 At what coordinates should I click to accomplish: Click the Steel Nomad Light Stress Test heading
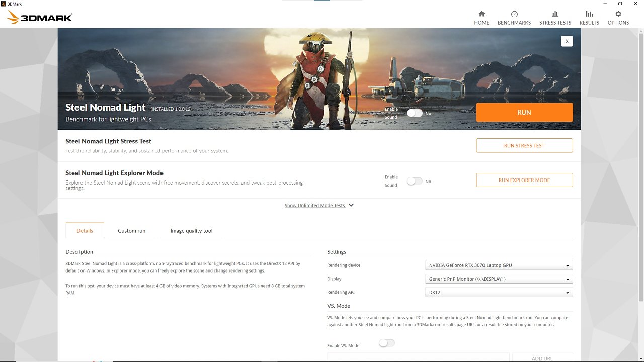pos(108,141)
